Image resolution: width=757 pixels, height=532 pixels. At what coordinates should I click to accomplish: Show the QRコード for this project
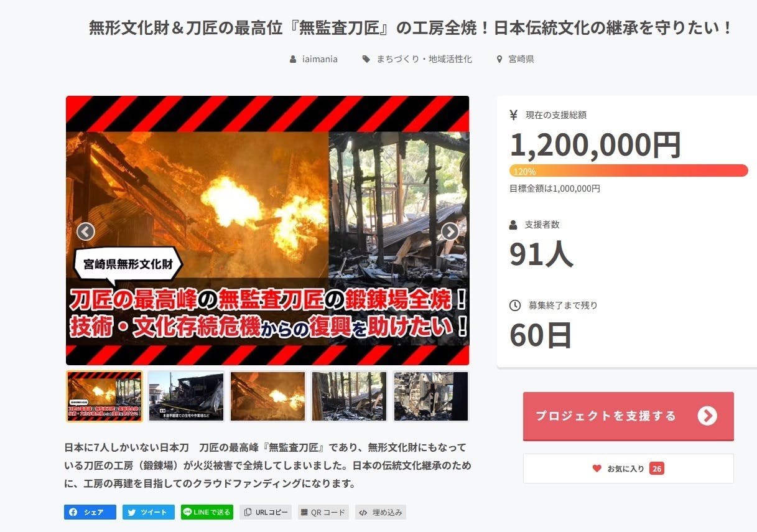tap(323, 512)
